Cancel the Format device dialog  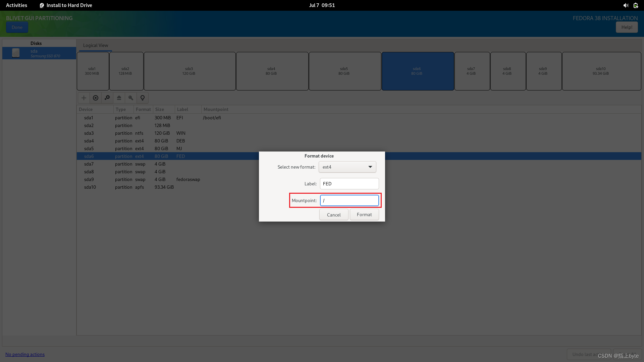tap(333, 215)
